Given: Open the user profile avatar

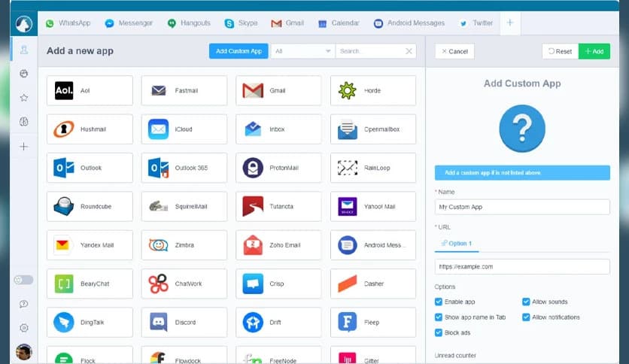Looking at the screenshot, I should pyautogui.click(x=24, y=352).
